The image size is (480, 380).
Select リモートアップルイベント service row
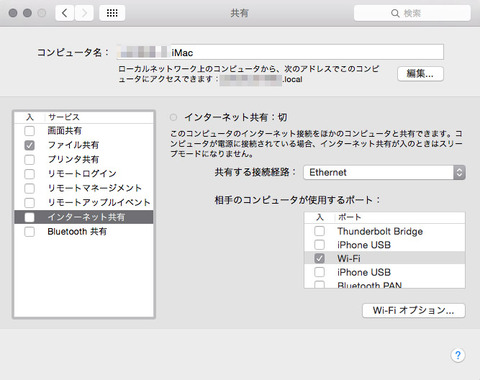(x=84, y=203)
